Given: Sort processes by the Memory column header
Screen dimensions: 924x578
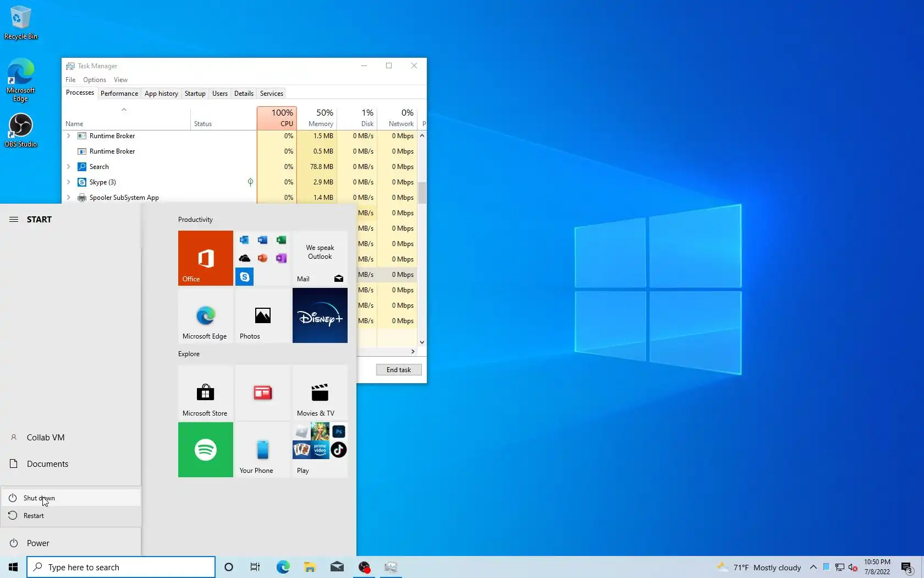Looking at the screenshot, I should point(317,118).
